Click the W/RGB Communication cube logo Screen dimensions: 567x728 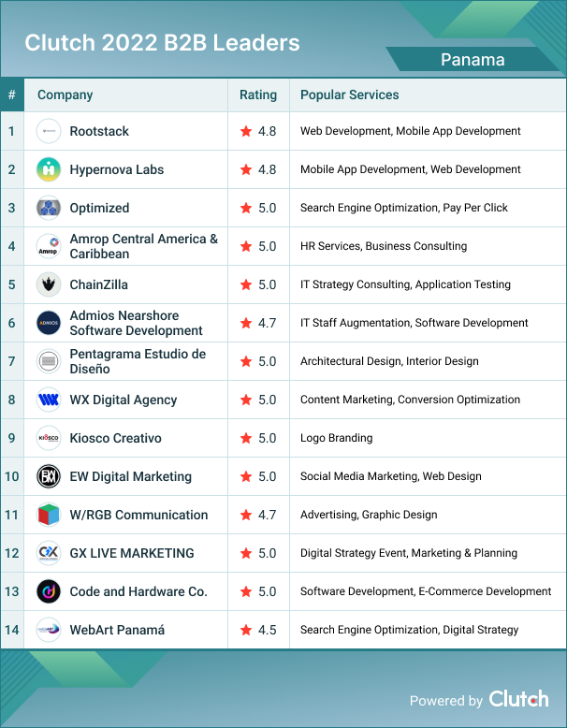pyautogui.click(x=49, y=515)
